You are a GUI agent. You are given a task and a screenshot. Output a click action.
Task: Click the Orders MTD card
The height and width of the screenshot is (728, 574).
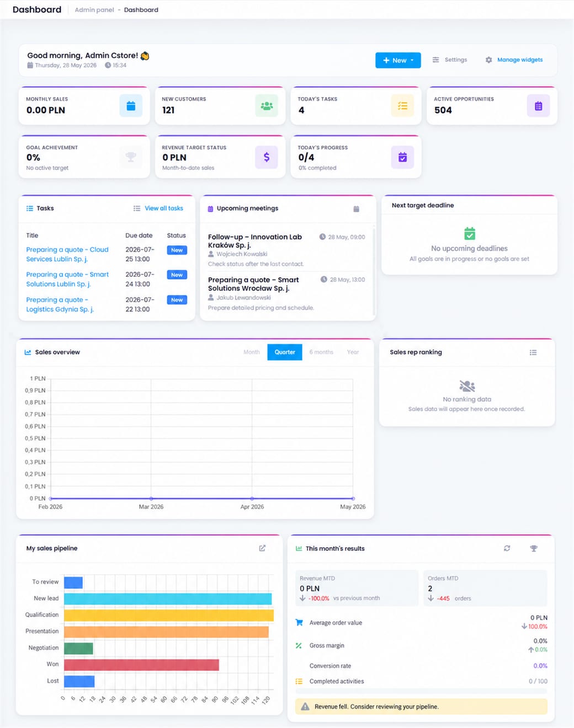(485, 588)
